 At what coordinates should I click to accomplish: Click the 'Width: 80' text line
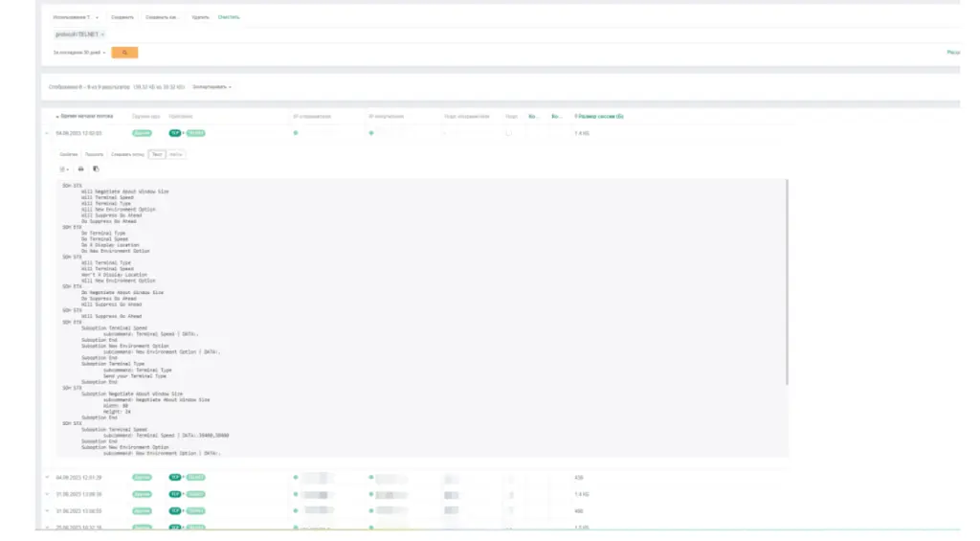[116, 406]
